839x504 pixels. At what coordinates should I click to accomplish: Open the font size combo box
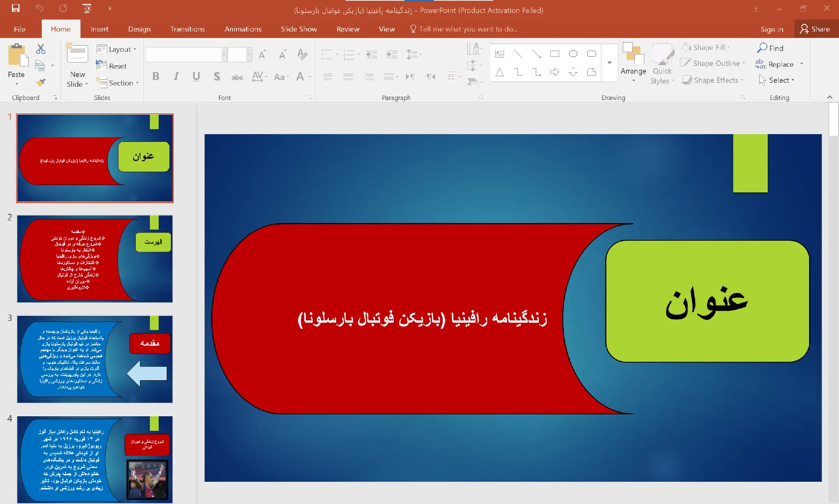coord(240,54)
